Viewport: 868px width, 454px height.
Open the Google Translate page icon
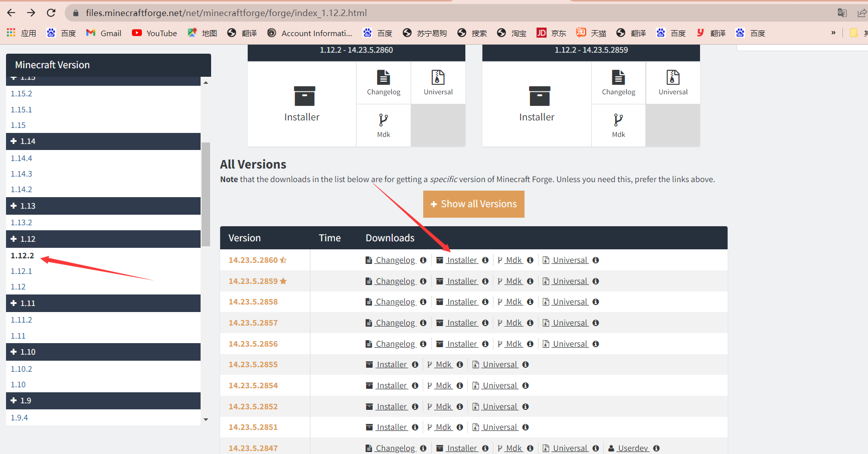point(842,13)
